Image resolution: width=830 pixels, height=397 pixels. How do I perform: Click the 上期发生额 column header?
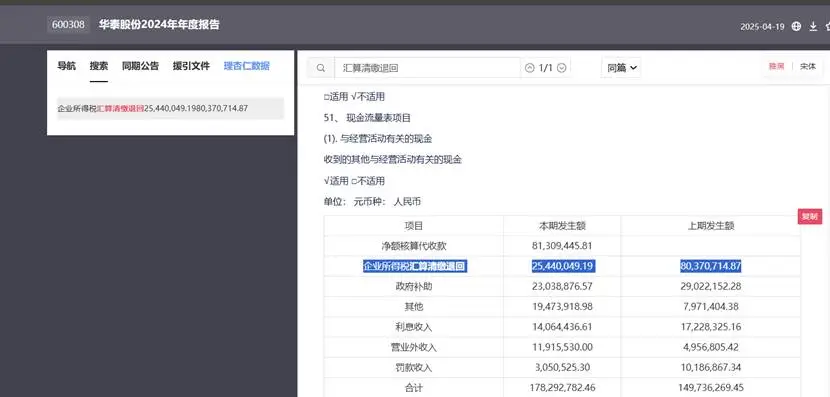tap(710, 226)
